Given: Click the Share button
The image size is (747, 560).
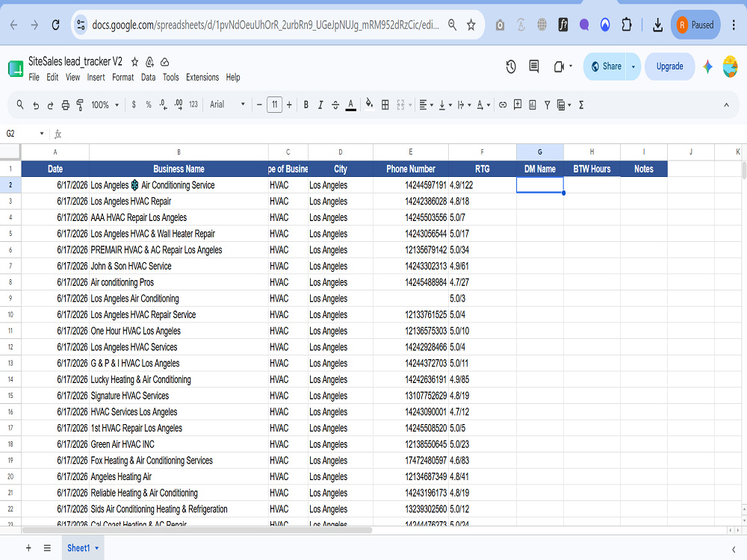Looking at the screenshot, I should tap(606, 66).
